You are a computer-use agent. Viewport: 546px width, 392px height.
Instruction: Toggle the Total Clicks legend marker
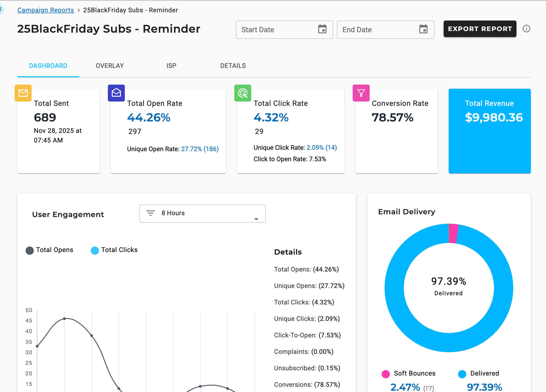95,250
